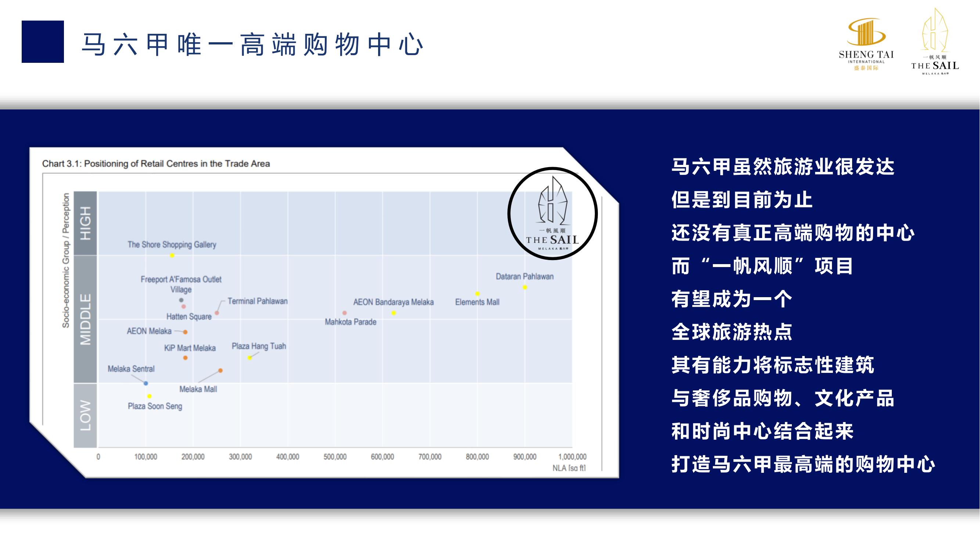
Task: Click the 1,000,000 x-axis tick label
Action: pyautogui.click(x=572, y=457)
